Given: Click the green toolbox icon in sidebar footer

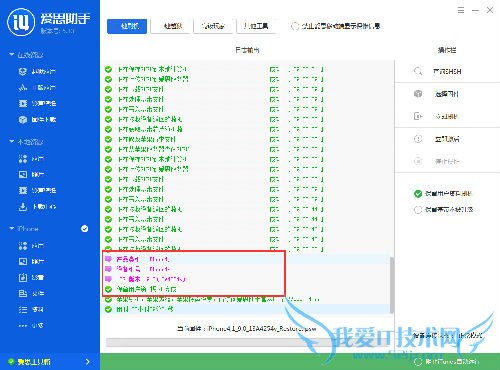Looking at the screenshot, I should tap(11, 362).
